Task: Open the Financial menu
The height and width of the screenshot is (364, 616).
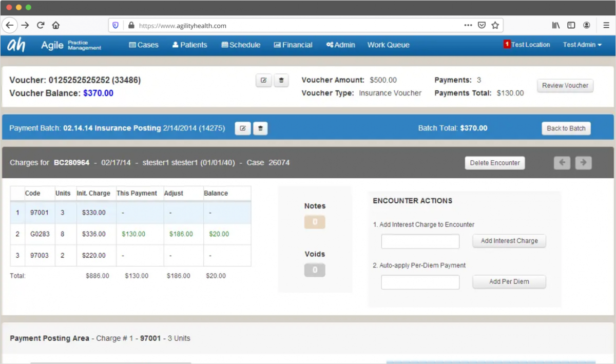Action: (293, 45)
